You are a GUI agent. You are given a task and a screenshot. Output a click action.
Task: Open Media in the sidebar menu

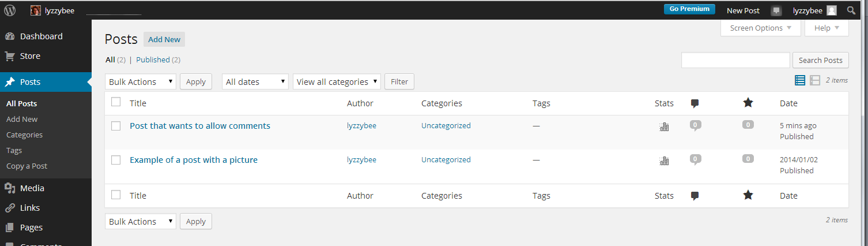click(x=32, y=188)
